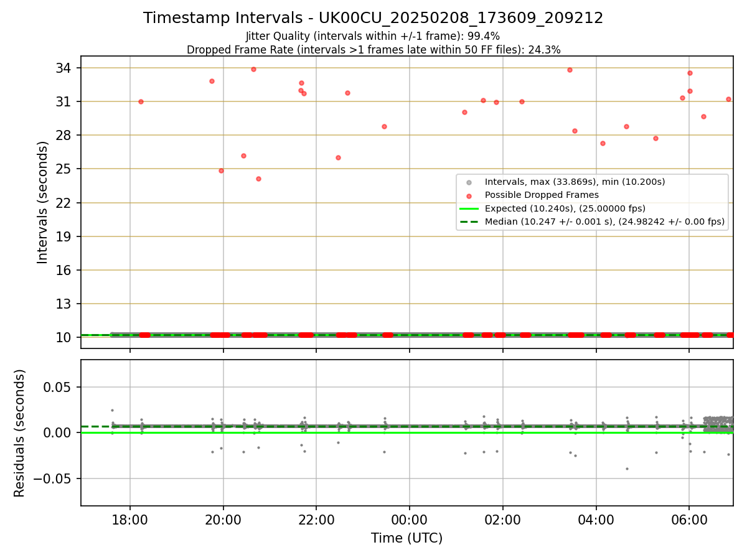The image size is (747, 560).
Task: Click the 31 tick on the intervals axis
Action: coord(65,101)
